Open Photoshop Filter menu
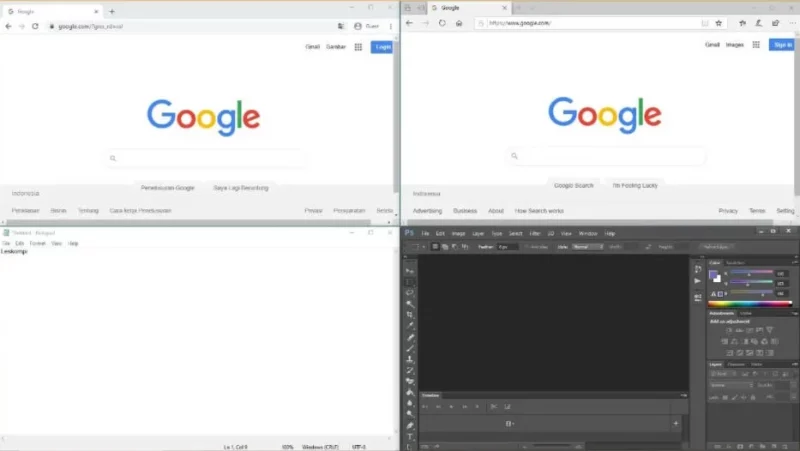Image resolution: width=800 pixels, height=451 pixels. point(535,234)
